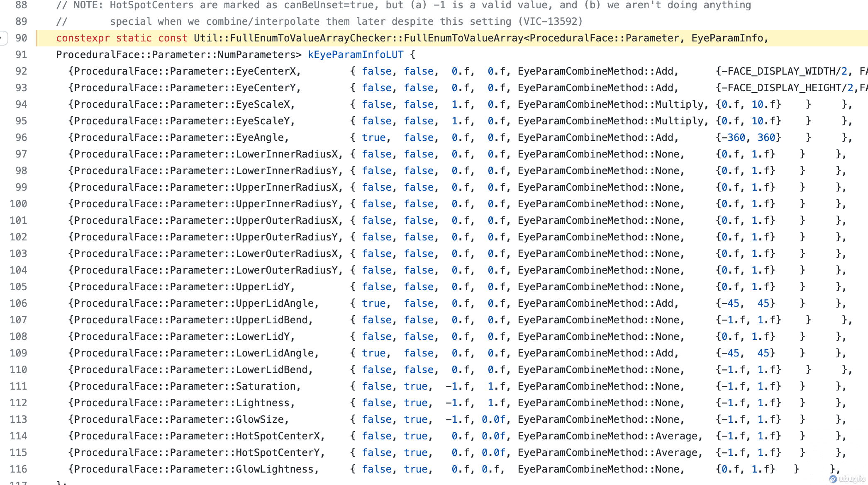Image resolution: width=868 pixels, height=485 pixels.
Task: Click the true value on UpperLidAngle row
Action: pyautogui.click(x=373, y=303)
